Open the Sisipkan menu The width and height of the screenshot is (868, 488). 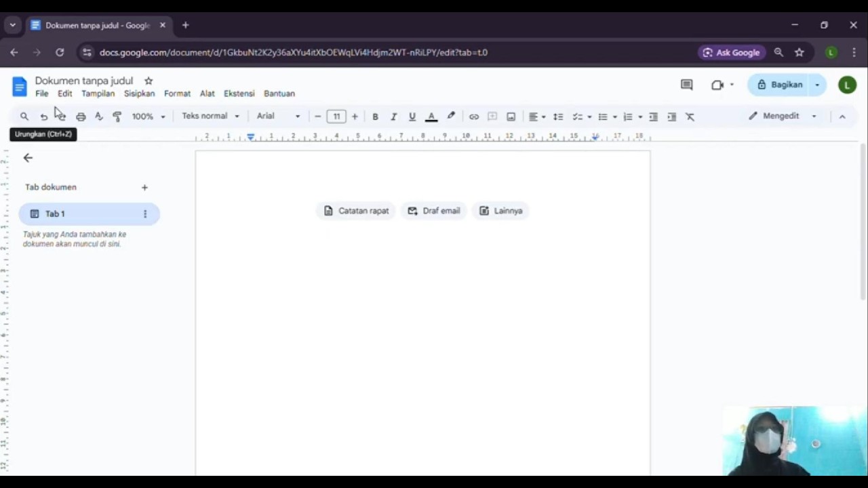point(139,94)
